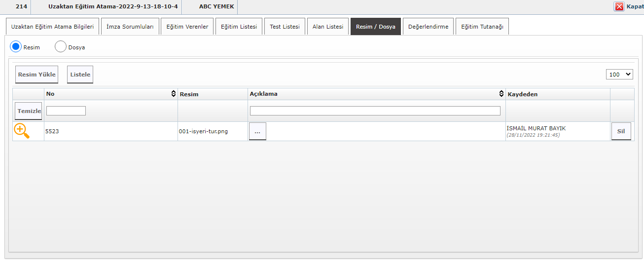Select the Dosya radio button
644x266 pixels.
(x=61, y=47)
